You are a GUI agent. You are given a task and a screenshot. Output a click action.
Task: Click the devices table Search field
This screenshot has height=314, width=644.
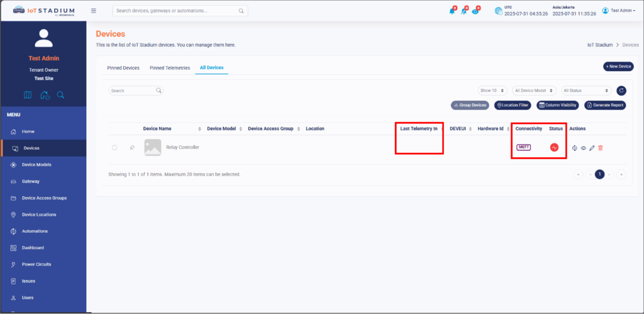coord(133,91)
